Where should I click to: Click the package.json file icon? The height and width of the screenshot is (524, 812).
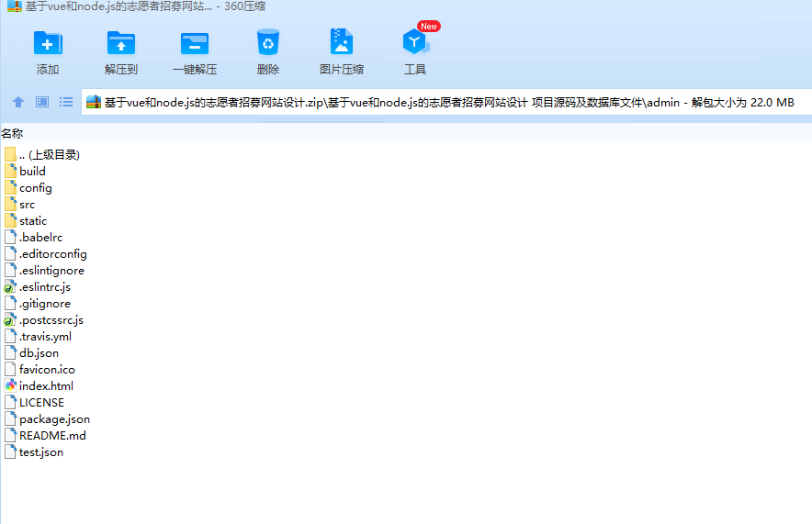(x=10, y=419)
